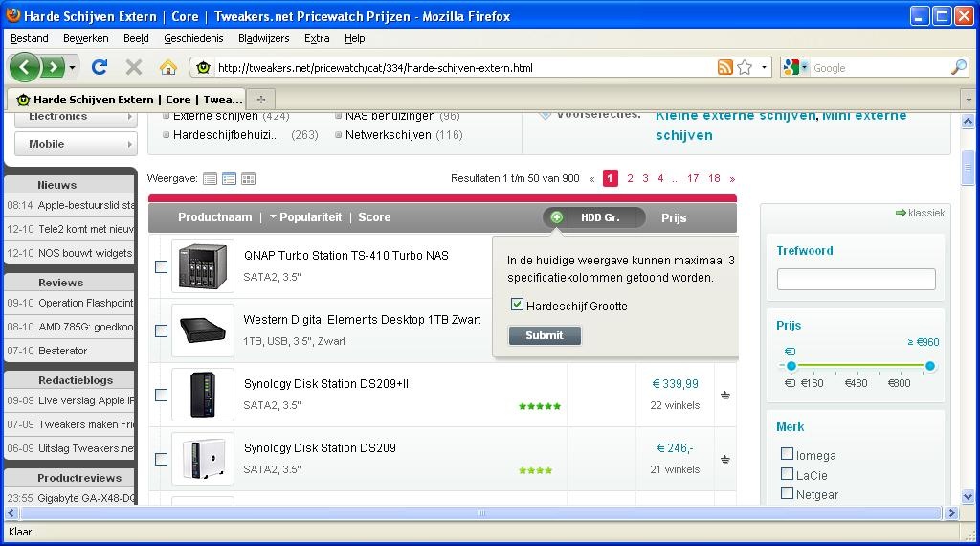Open Popularity sort dropdown

point(306,217)
